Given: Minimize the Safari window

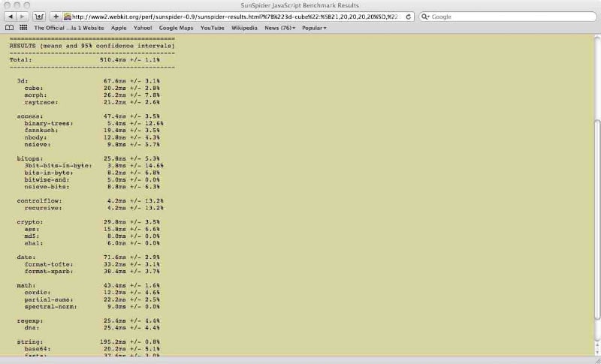Looking at the screenshot, I should click(x=17, y=5).
